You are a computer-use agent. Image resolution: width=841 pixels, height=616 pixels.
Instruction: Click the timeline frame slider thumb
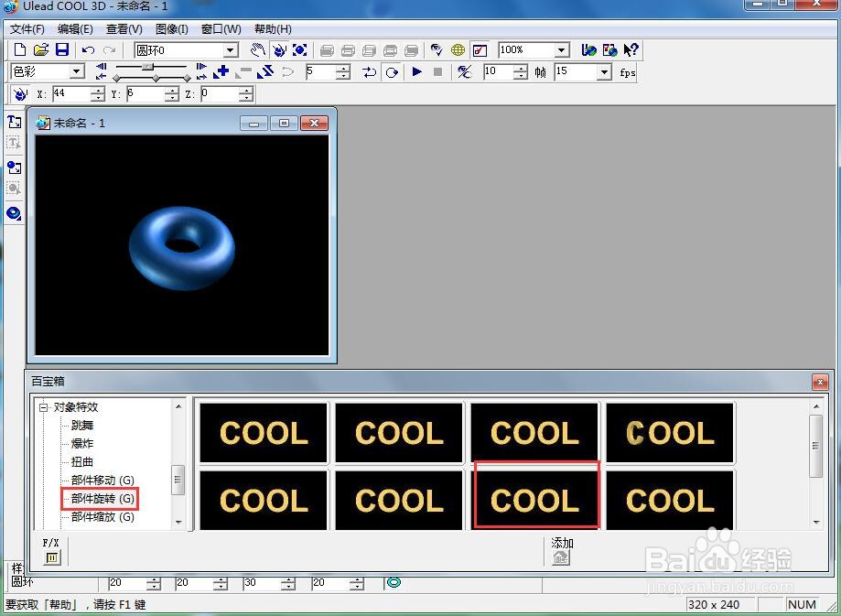point(147,67)
